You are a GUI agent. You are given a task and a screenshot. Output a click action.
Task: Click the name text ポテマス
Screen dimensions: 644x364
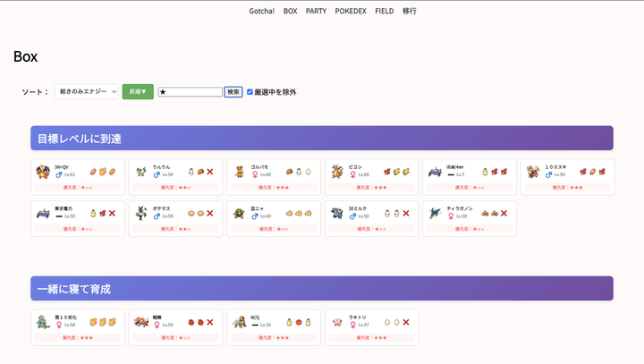pos(161,208)
